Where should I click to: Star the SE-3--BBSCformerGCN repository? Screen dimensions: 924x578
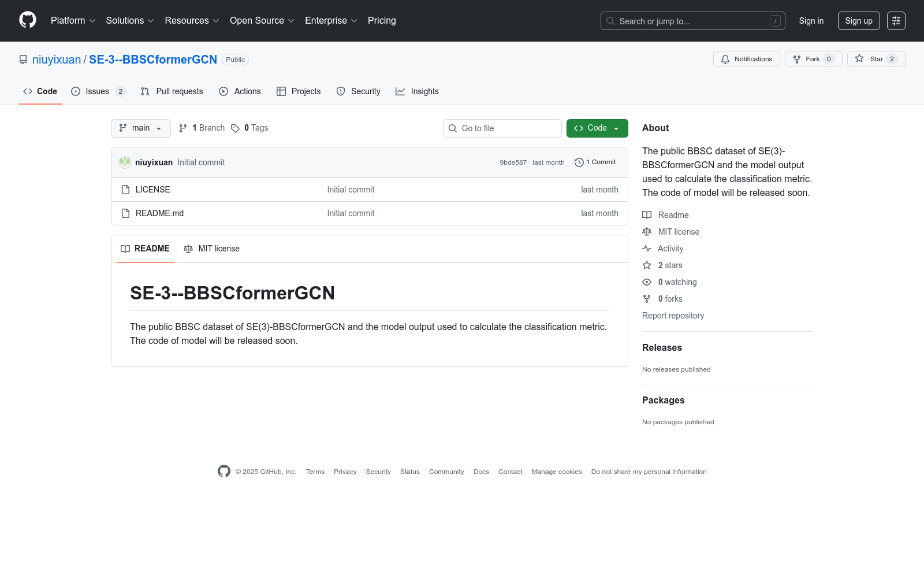(876, 59)
